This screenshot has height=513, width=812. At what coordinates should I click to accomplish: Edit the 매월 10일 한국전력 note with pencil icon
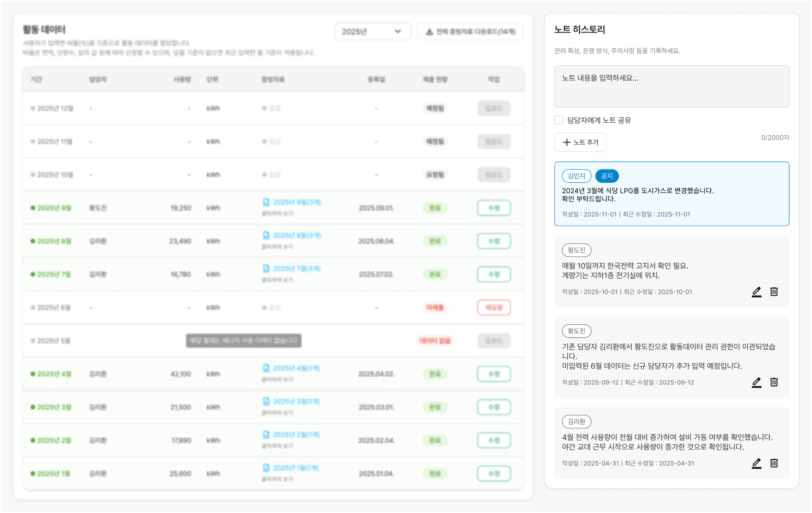click(757, 292)
